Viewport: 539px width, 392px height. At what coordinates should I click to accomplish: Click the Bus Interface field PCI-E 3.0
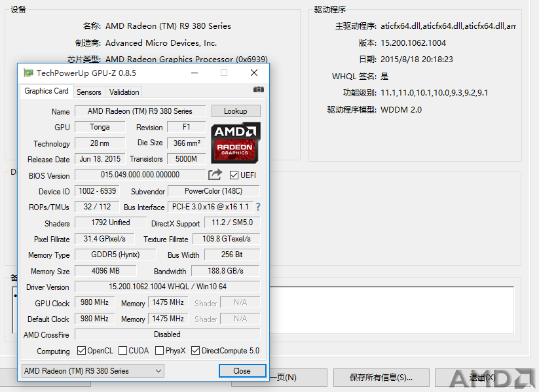pyautogui.click(x=210, y=207)
